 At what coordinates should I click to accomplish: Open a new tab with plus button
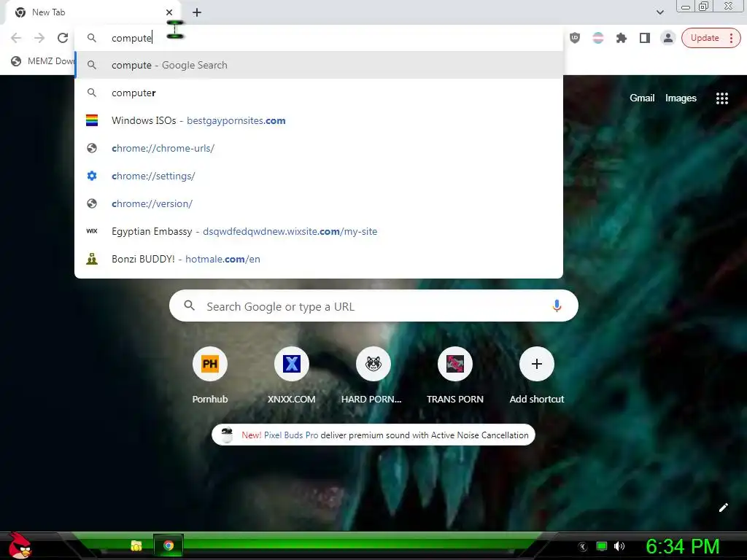pyautogui.click(x=197, y=12)
